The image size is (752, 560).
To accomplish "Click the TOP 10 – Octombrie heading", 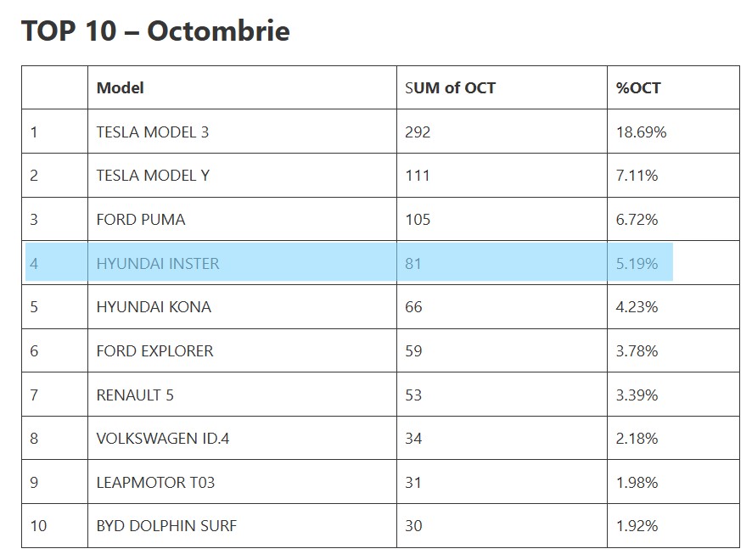I will click(155, 31).
